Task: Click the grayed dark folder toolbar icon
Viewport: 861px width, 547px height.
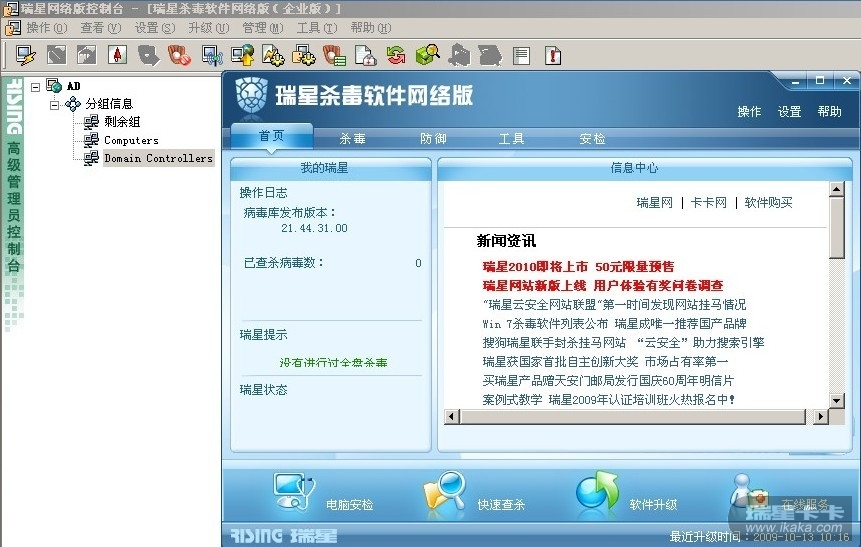Action: [x=490, y=55]
